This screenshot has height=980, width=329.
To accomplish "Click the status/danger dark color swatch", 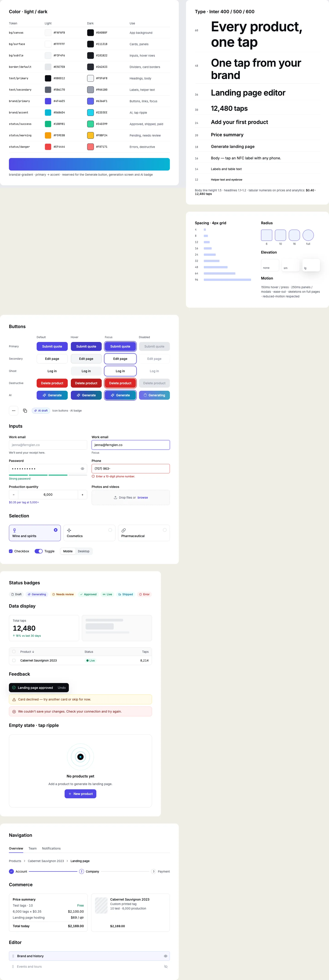I will 90,147.
